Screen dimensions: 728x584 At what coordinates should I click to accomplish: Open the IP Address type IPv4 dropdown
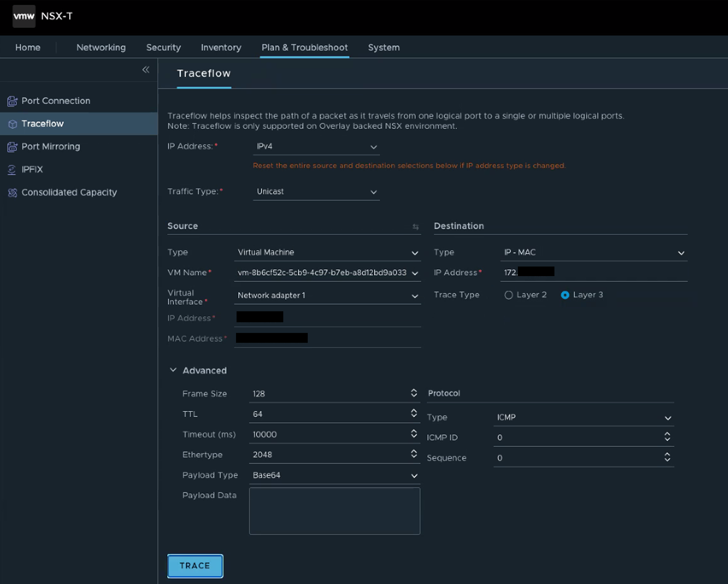[x=316, y=147]
